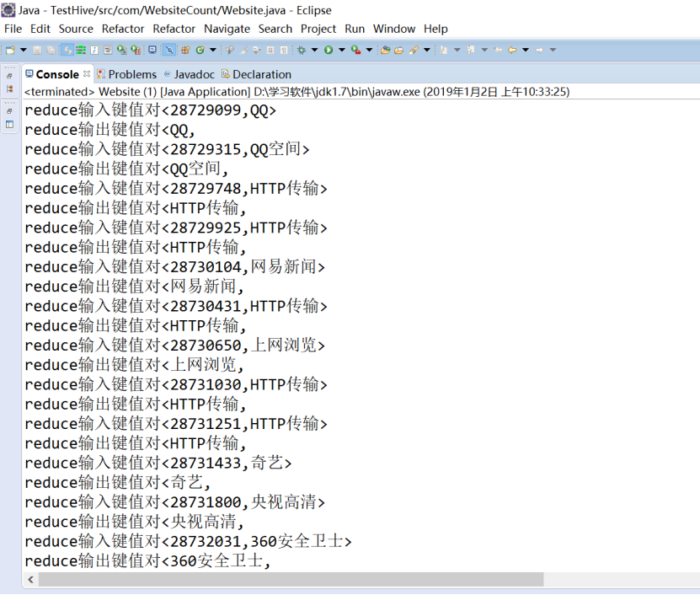Viewport: 700px width, 595px height.
Task: Click the green-play-with-red-page toolbar icon
Action: tap(136, 50)
